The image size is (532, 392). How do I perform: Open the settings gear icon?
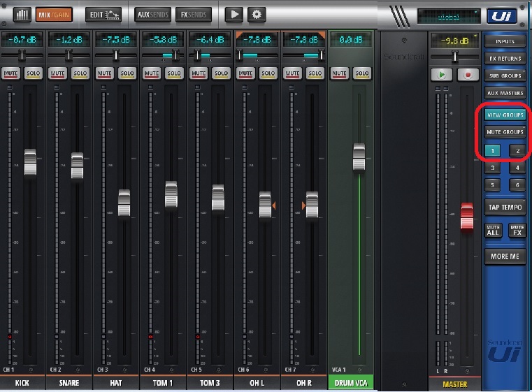(257, 15)
